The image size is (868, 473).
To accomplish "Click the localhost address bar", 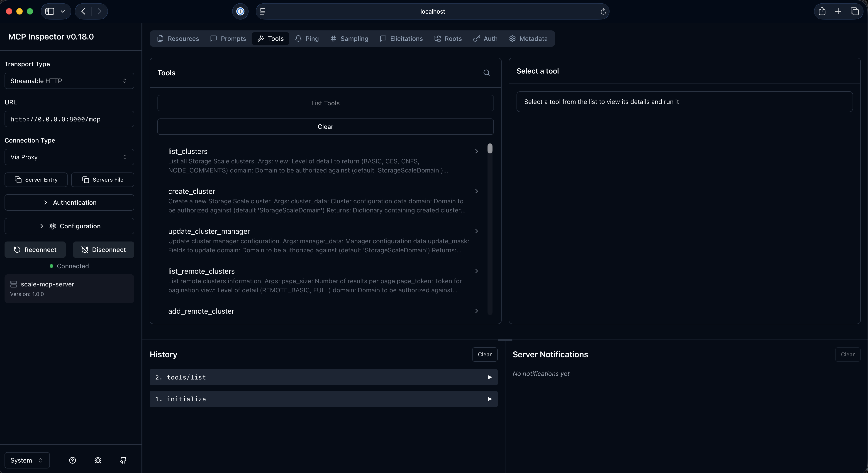I will tap(432, 12).
